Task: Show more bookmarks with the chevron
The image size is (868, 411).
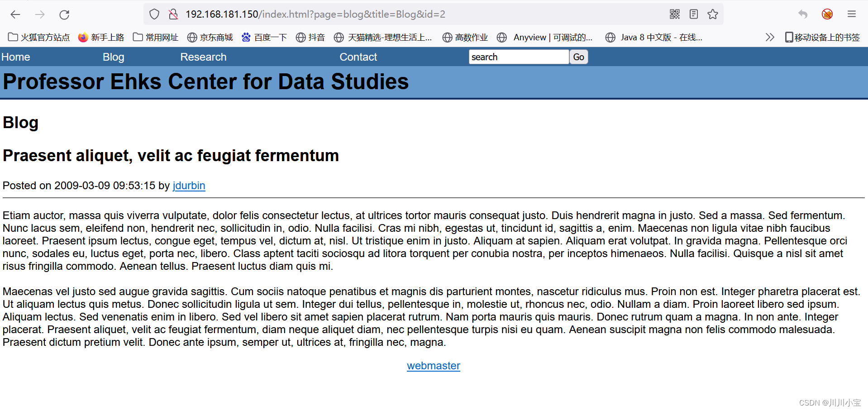Action: pos(770,37)
